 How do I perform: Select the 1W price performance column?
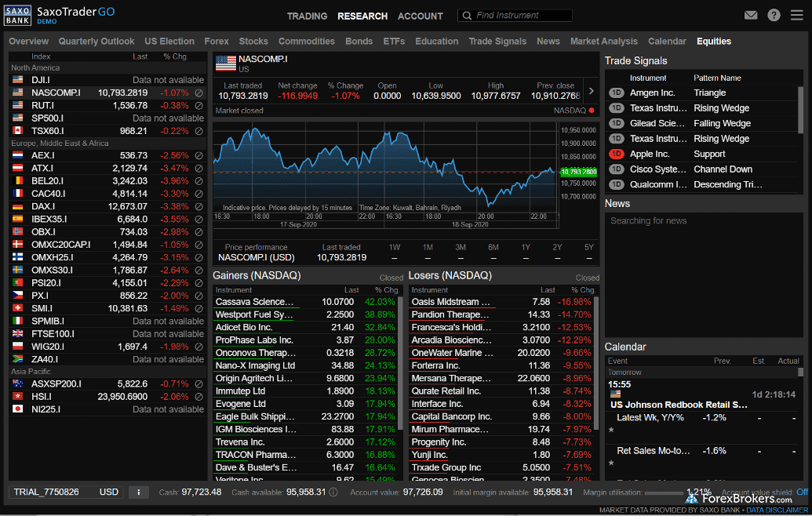[x=395, y=247]
